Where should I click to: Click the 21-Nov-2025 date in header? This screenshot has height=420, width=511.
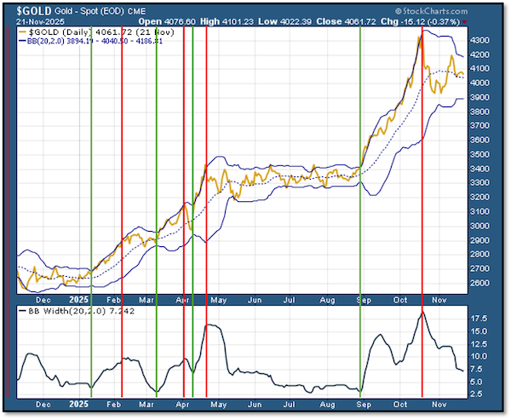point(40,22)
